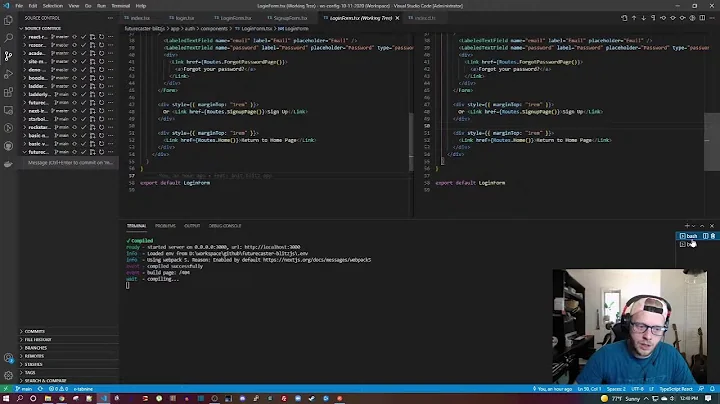Go to the previous change with the up arrow

tap(634, 18)
